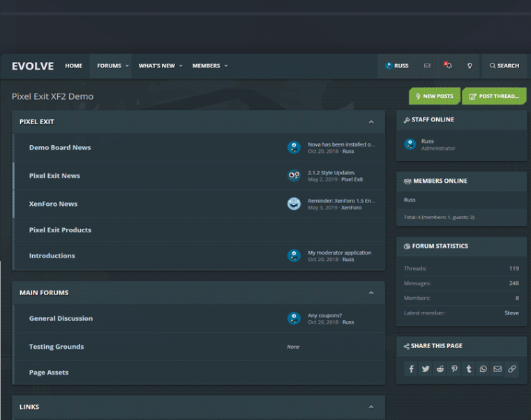Click the PIXEL EXIT category title
Image resolution: width=531 pixels, height=420 pixels.
coord(36,122)
